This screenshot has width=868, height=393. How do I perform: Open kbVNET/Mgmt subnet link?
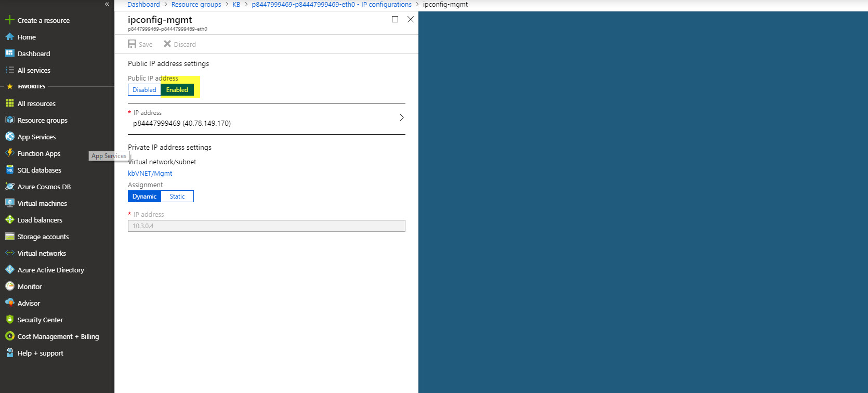[150, 174]
